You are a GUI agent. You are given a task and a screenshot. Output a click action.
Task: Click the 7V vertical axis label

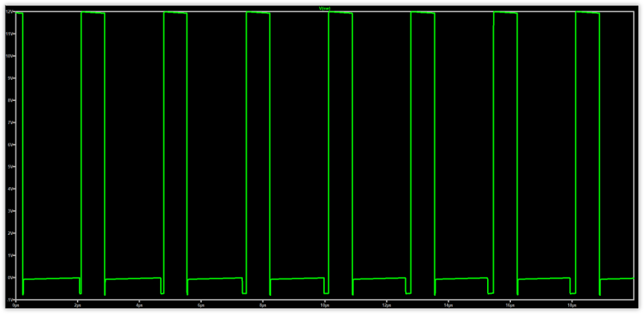tap(9, 123)
